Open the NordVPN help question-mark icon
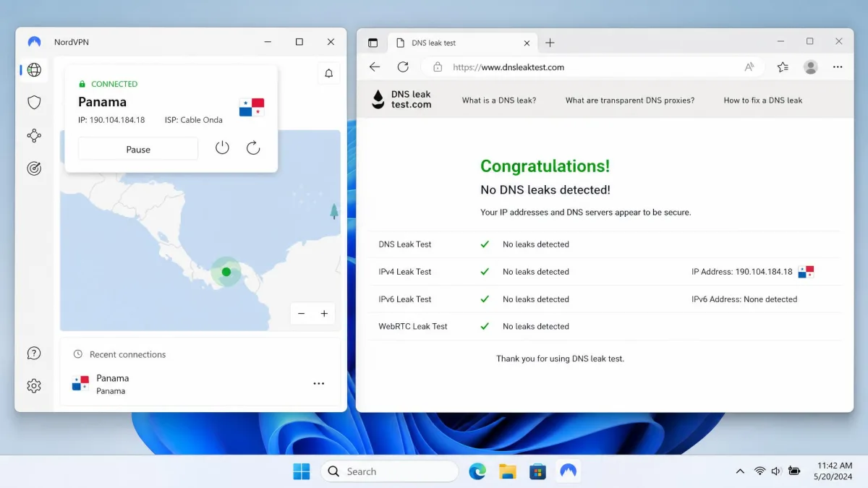This screenshot has width=868, height=488. tap(34, 353)
